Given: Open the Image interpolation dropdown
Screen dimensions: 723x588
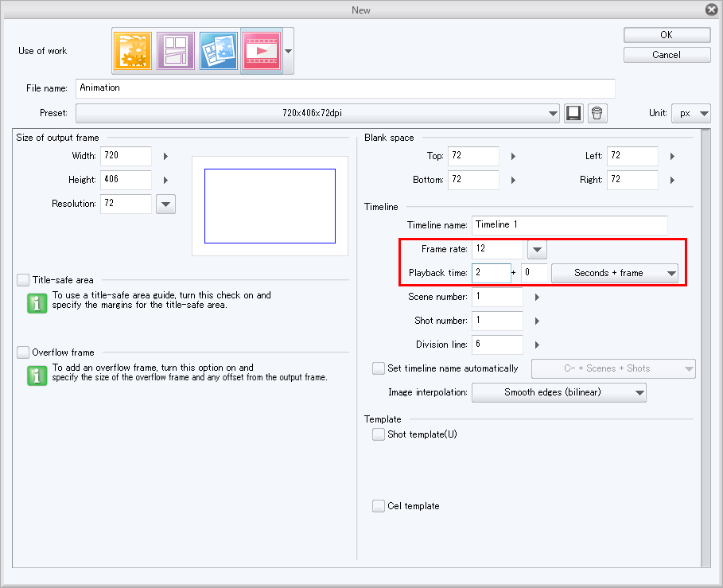Looking at the screenshot, I should click(x=559, y=392).
